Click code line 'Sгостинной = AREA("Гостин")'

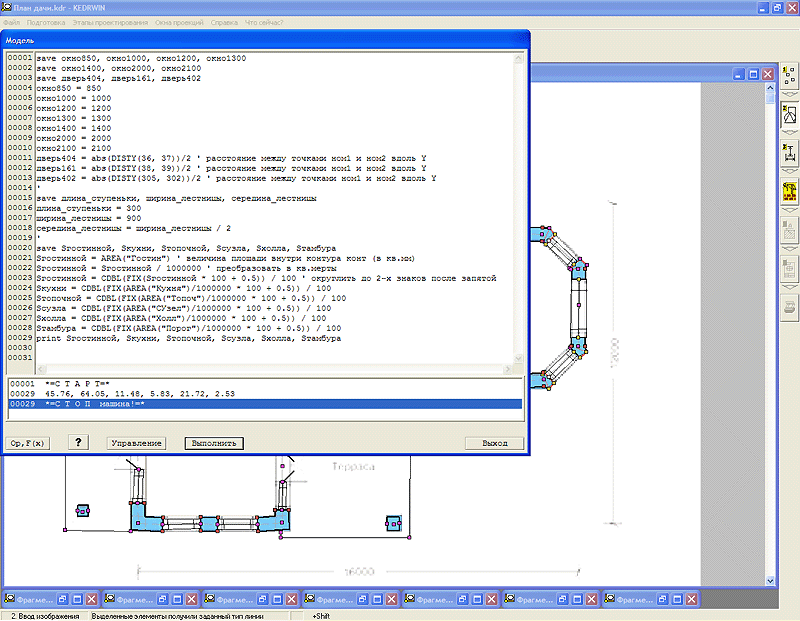click(226, 258)
